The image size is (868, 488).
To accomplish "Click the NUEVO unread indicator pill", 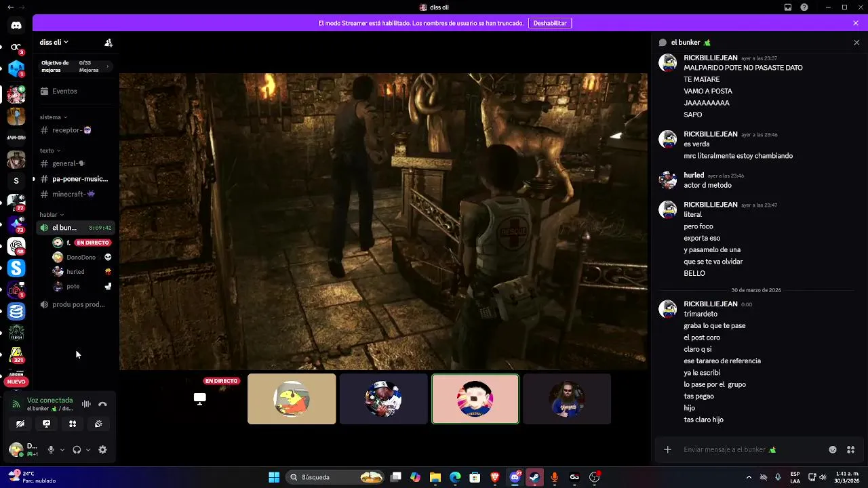I will 16,382.
